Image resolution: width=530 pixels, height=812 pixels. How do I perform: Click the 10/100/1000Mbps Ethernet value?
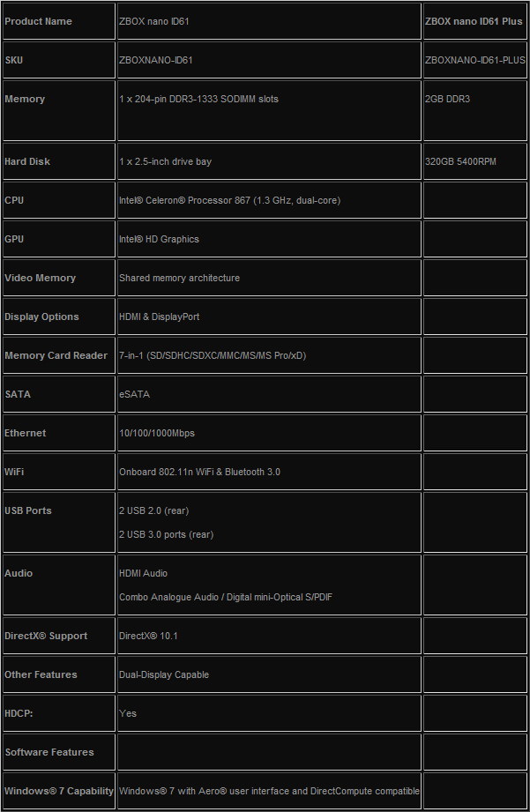coord(157,433)
